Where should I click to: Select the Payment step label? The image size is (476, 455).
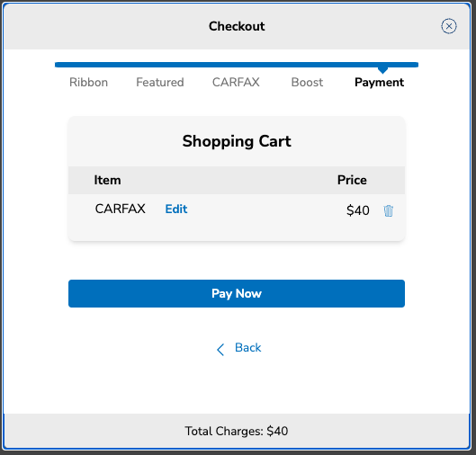pos(379,83)
